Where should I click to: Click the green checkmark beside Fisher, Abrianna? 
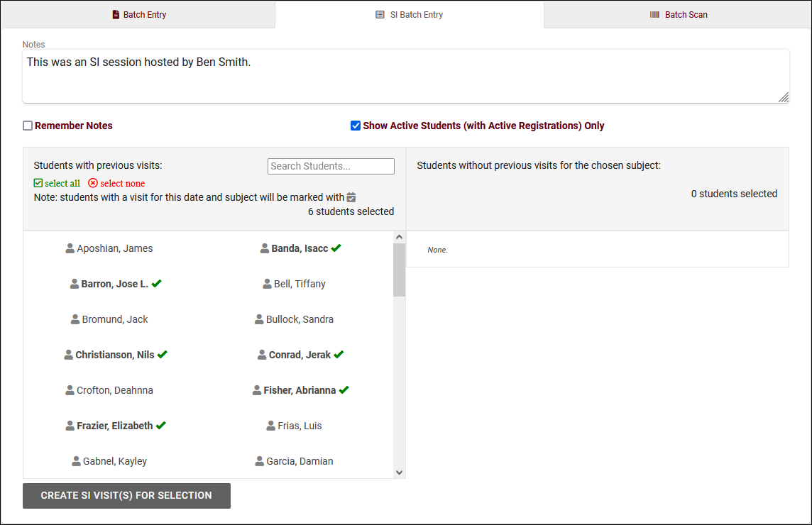(x=344, y=390)
